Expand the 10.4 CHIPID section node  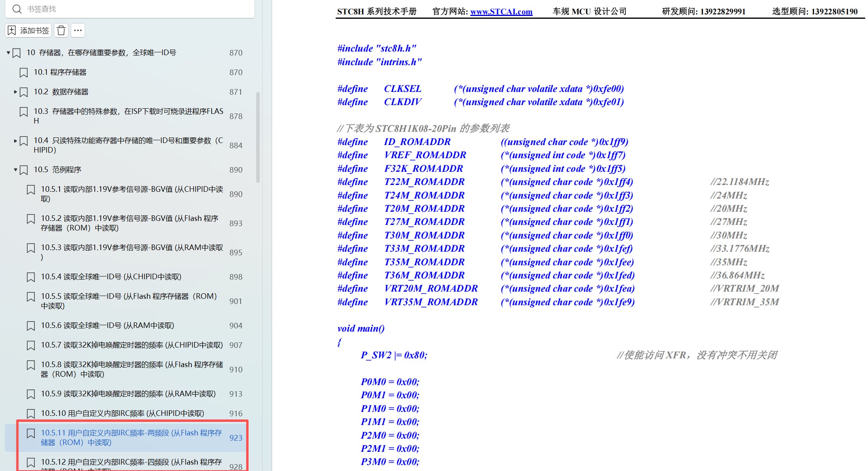16,141
